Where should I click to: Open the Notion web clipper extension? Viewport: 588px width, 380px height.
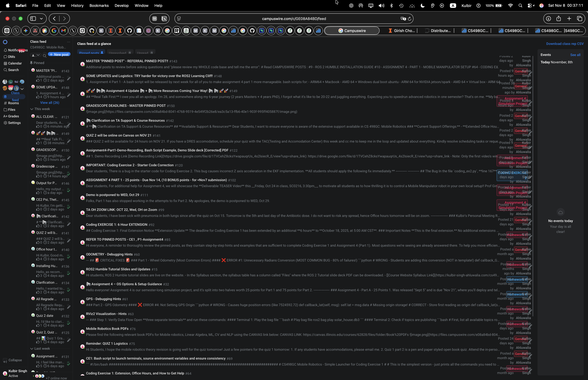(x=164, y=18)
